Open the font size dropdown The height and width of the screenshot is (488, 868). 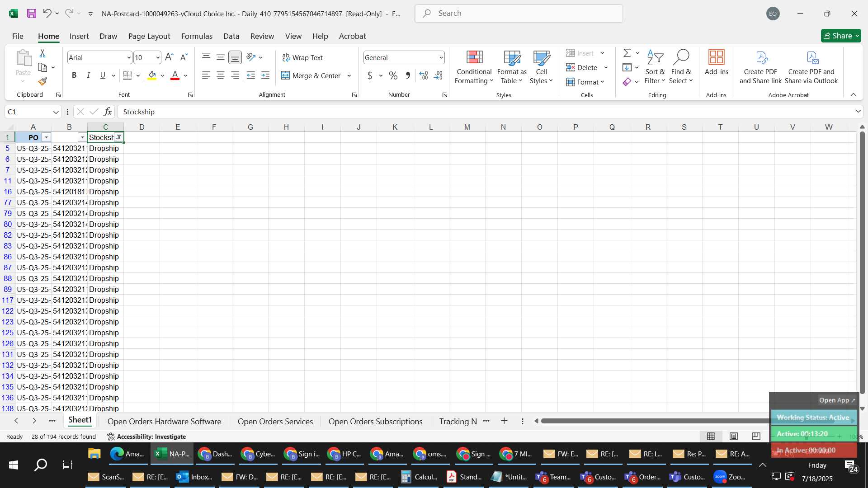pos(157,57)
